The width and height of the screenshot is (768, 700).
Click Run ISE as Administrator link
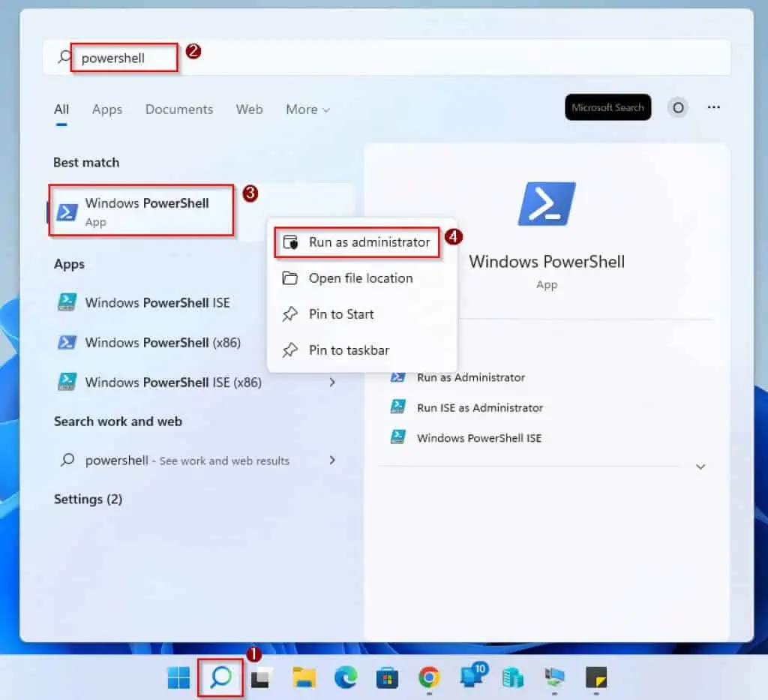click(x=480, y=407)
